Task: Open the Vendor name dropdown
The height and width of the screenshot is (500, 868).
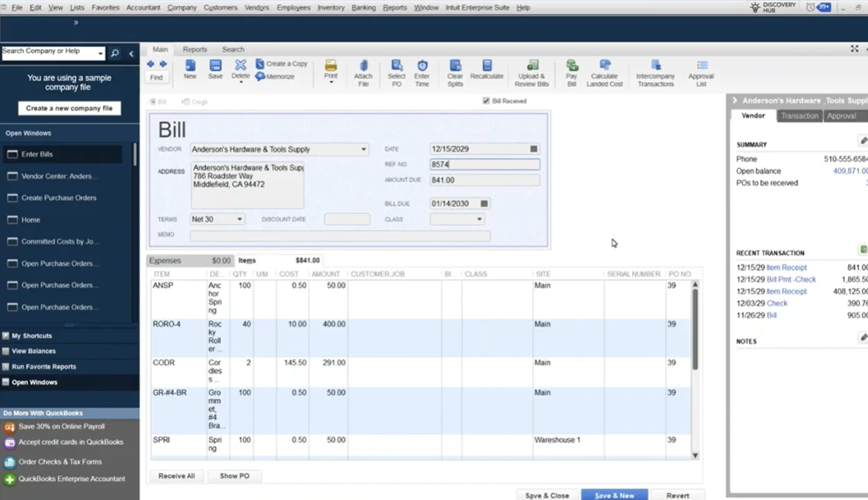Action: click(x=363, y=150)
